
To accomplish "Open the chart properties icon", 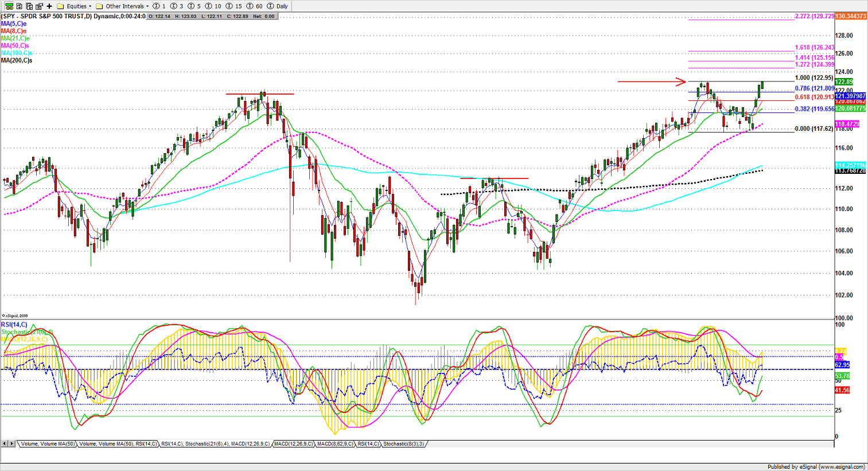I will point(39,6).
